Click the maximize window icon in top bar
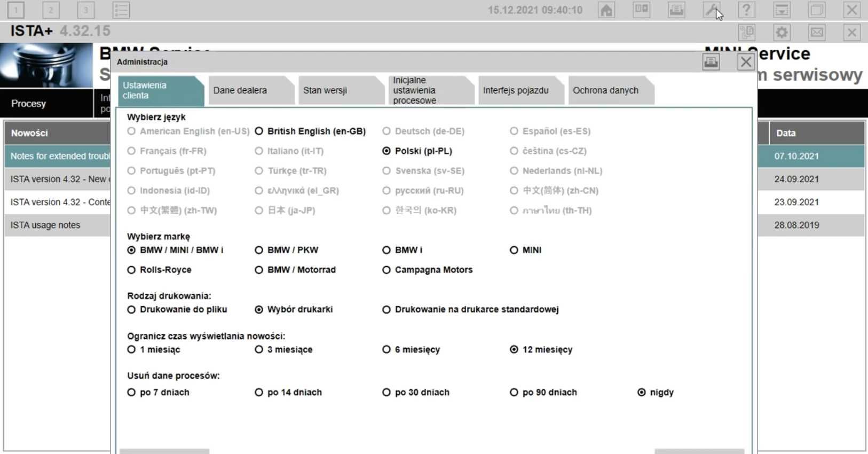Screen dimensions: 868x454 tap(817, 10)
